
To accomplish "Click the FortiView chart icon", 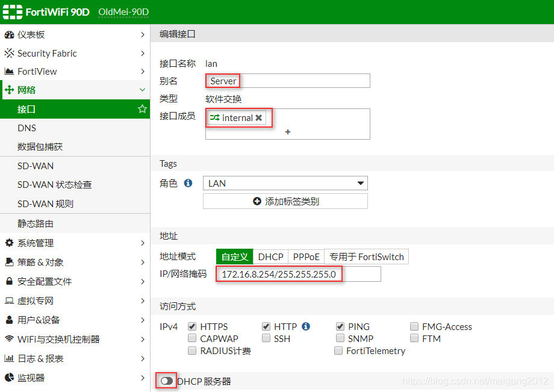I will coord(9,71).
